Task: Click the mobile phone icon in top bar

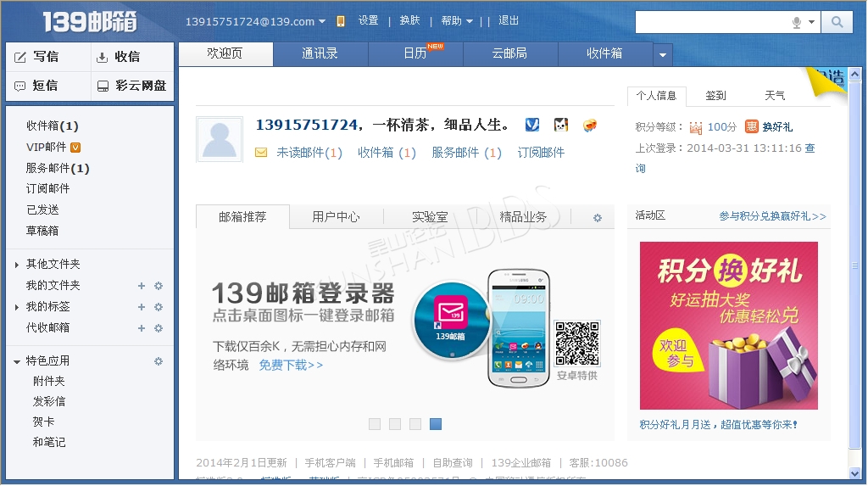Action: click(341, 21)
